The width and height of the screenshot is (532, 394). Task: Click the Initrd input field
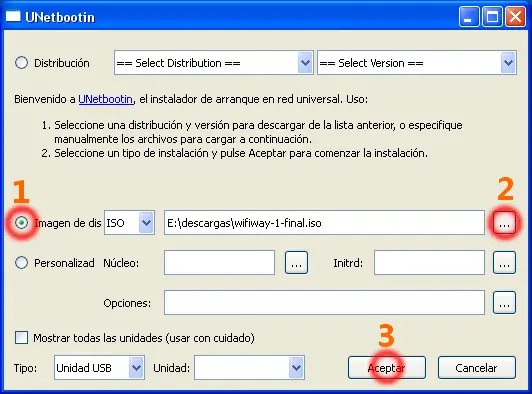429,263
